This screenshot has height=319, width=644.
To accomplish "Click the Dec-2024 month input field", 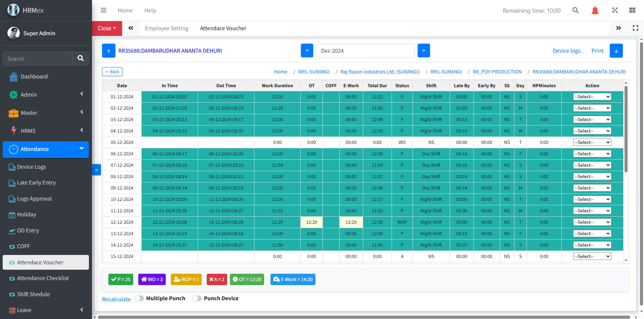I will [365, 51].
